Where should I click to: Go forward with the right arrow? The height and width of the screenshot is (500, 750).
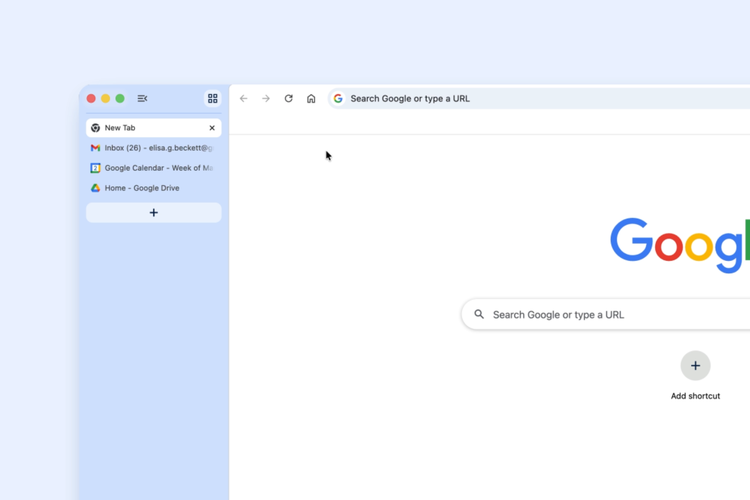(266, 99)
